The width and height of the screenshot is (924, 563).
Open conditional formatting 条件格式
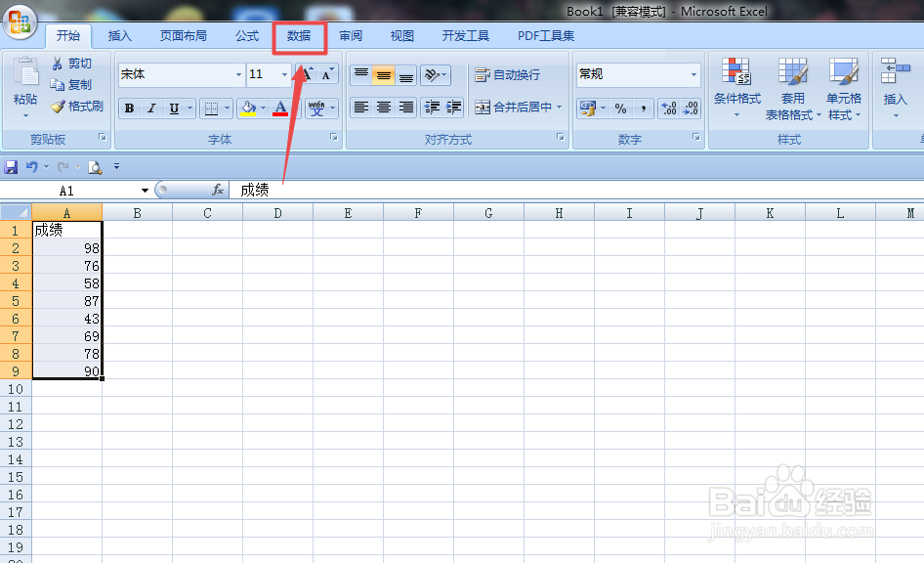(x=736, y=87)
